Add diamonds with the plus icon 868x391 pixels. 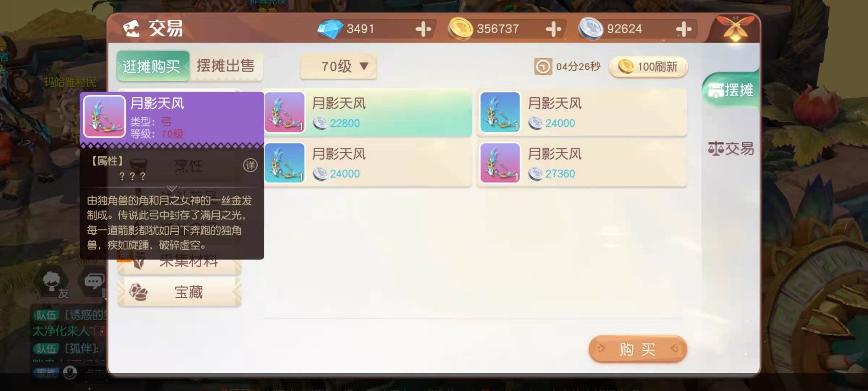pos(423,29)
